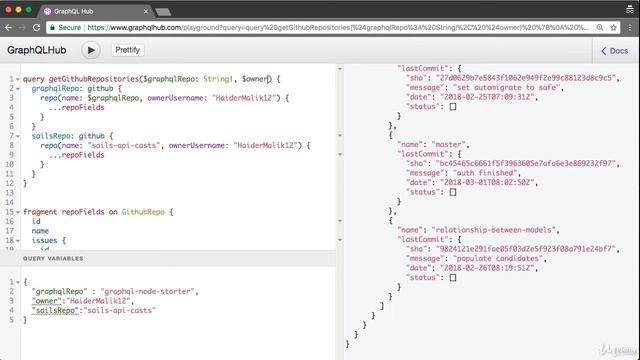This screenshot has height=360, width=640.
Task: Collapse the fragment repoFields block on line 15
Action: pyautogui.click(x=18, y=212)
